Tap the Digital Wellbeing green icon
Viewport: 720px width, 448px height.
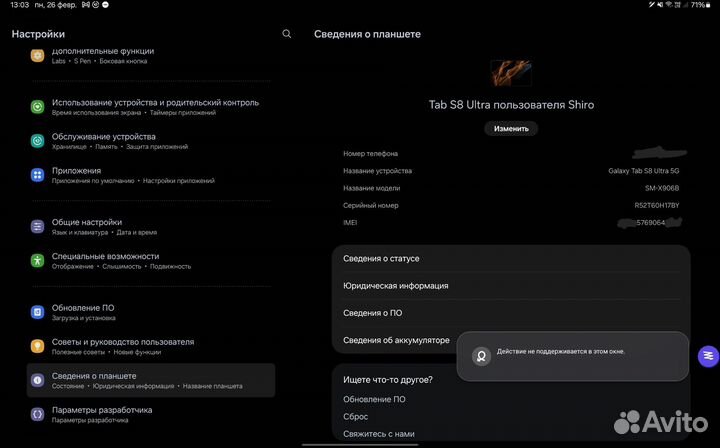(x=37, y=106)
